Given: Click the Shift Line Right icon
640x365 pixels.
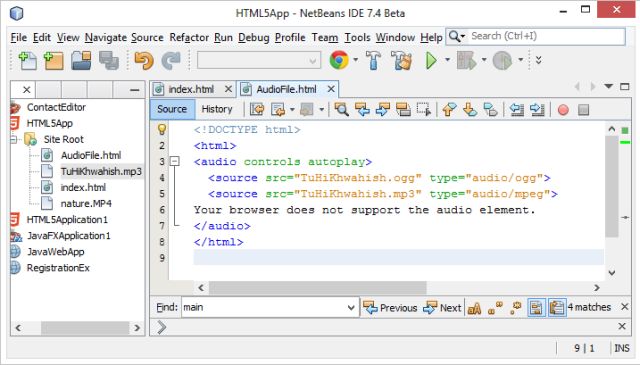Looking at the screenshot, I should coord(537,109).
